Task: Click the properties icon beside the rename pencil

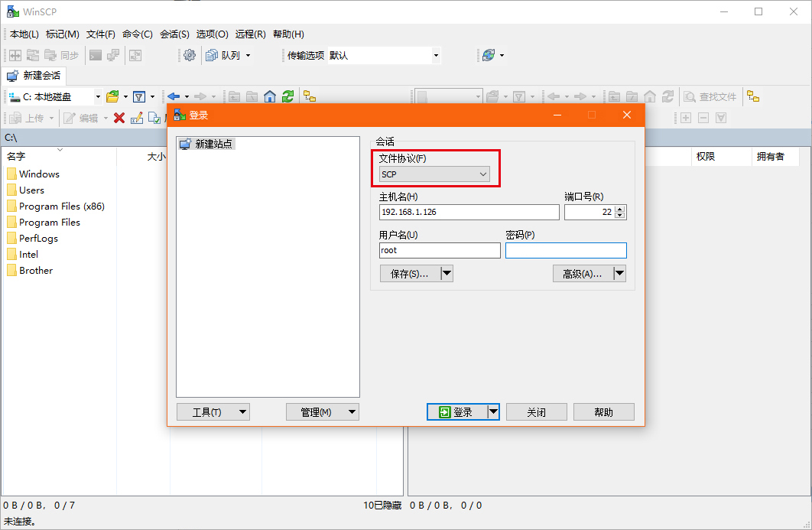Action: pyautogui.click(x=154, y=118)
